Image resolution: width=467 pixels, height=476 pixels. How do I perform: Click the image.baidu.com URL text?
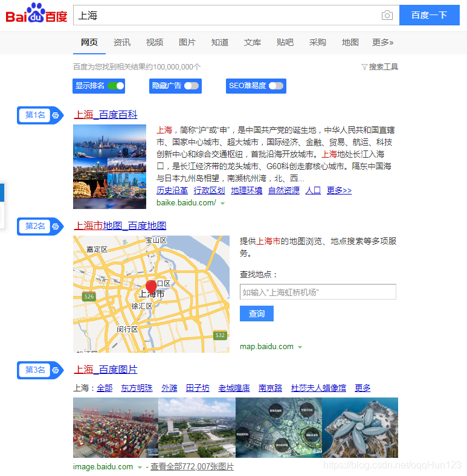103,467
